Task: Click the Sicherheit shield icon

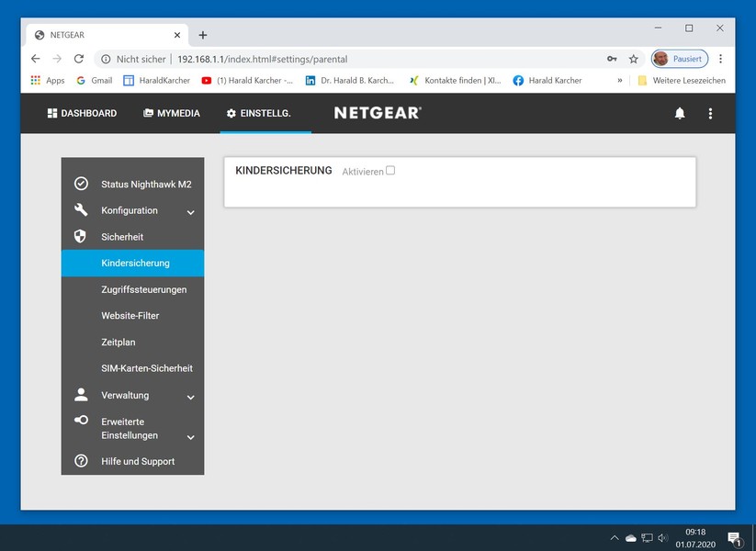Action: (x=81, y=237)
